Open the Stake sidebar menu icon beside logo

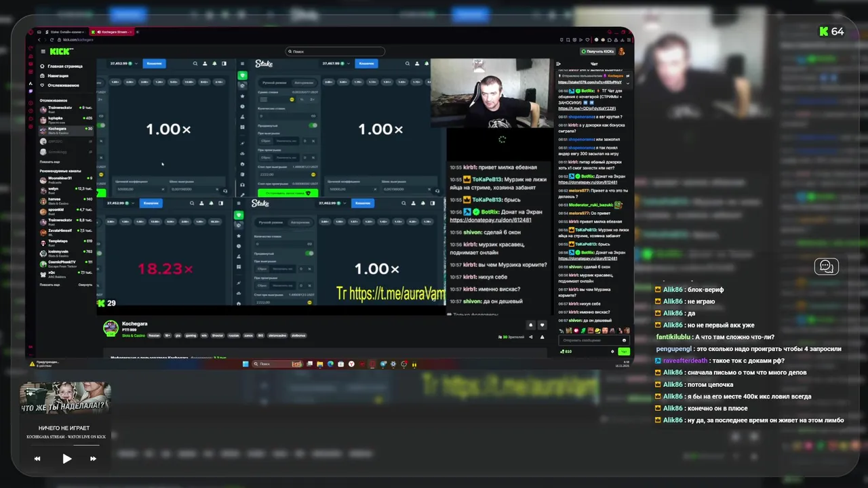(x=242, y=64)
